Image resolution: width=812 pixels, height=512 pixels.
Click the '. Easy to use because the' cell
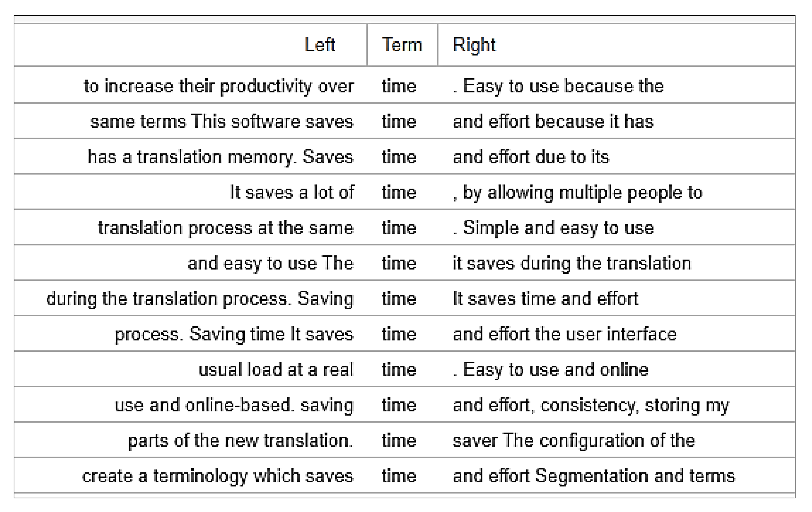[x=558, y=86]
